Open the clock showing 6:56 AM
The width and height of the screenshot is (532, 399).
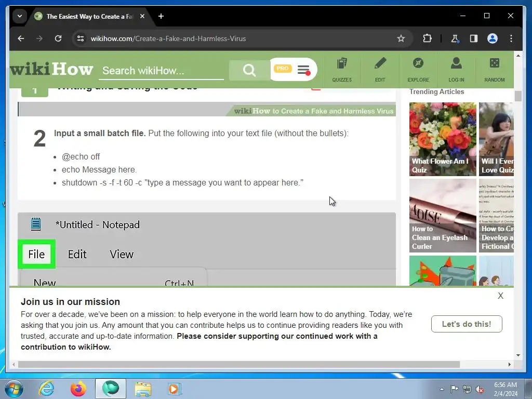point(506,389)
